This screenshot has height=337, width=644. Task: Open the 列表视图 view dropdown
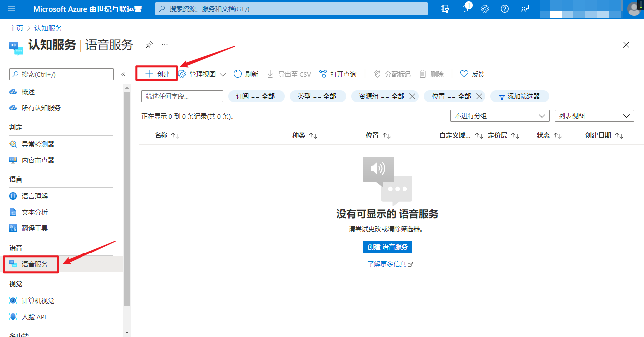(594, 116)
